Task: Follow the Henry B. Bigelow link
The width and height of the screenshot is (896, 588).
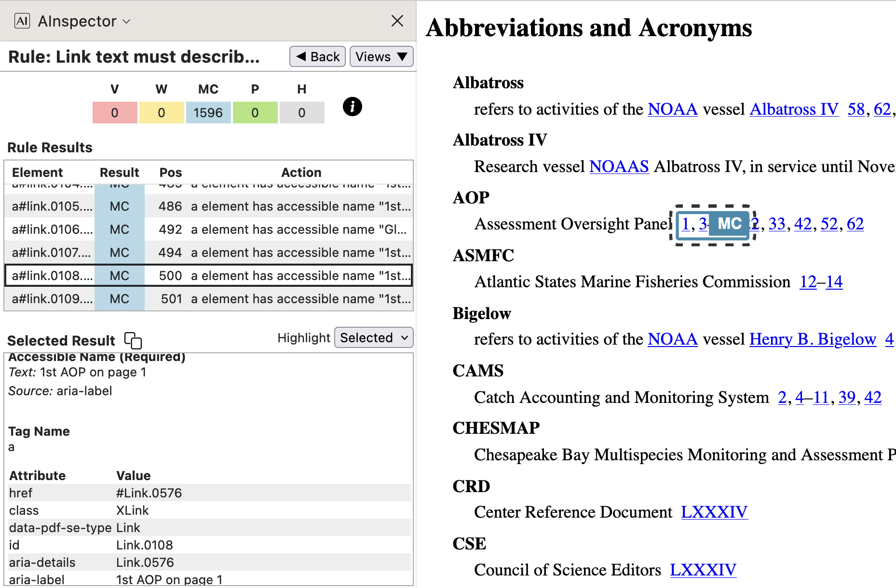Action: point(812,339)
